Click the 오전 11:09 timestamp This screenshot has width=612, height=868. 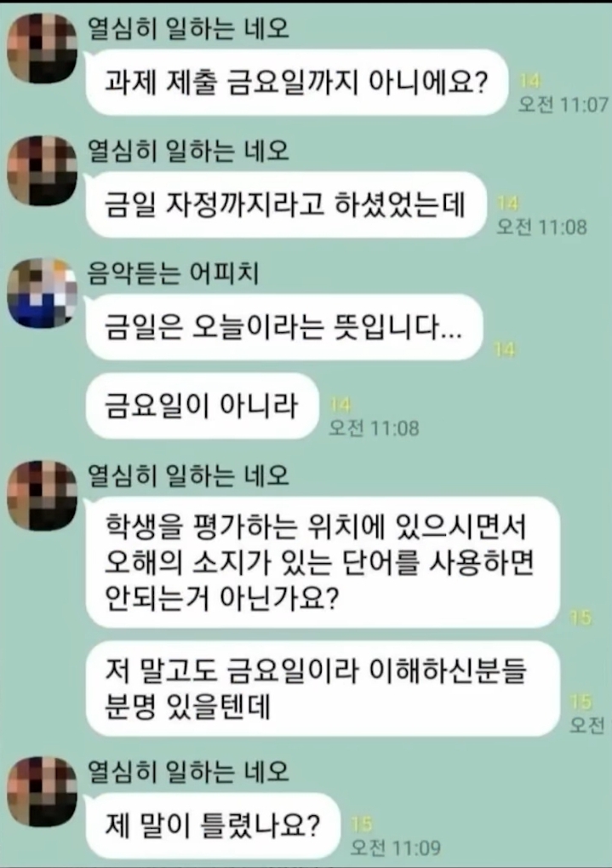coord(396,848)
